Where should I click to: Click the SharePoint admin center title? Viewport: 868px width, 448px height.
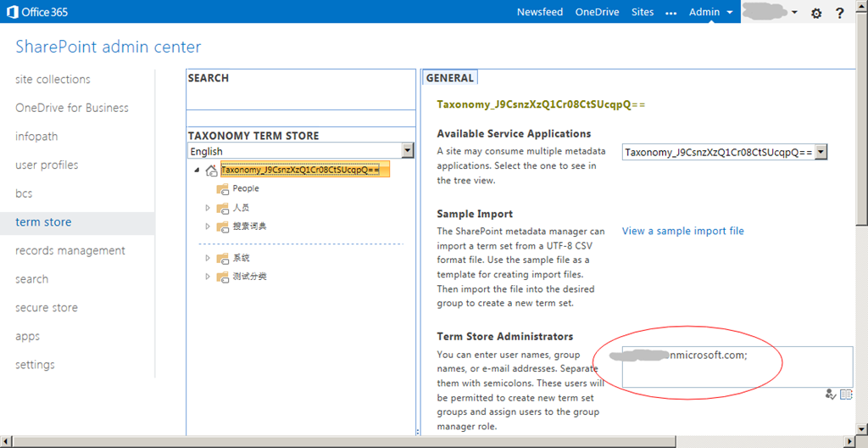click(108, 48)
